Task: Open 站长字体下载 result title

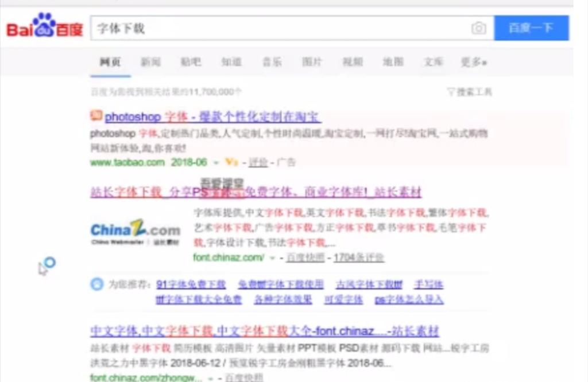Action: [x=256, y=192]
